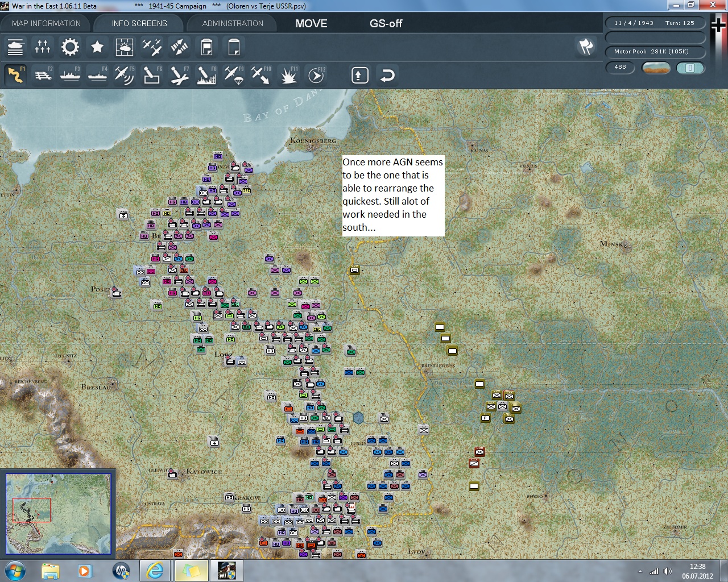Screen dimensions: 728x582
Task: Select Amphibious mode F4 ship icon
Action: point(97,75)
